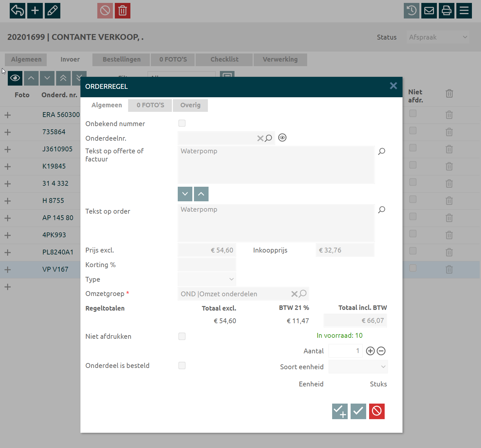
Task: Cancel order line with red button
Action: (x=377, y=411)
